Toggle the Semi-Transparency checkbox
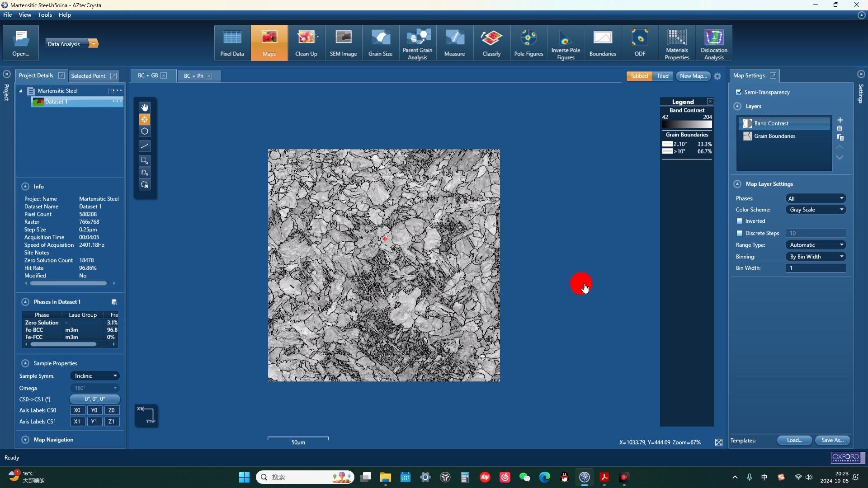The image size is (868, 488). coord(739,92)
